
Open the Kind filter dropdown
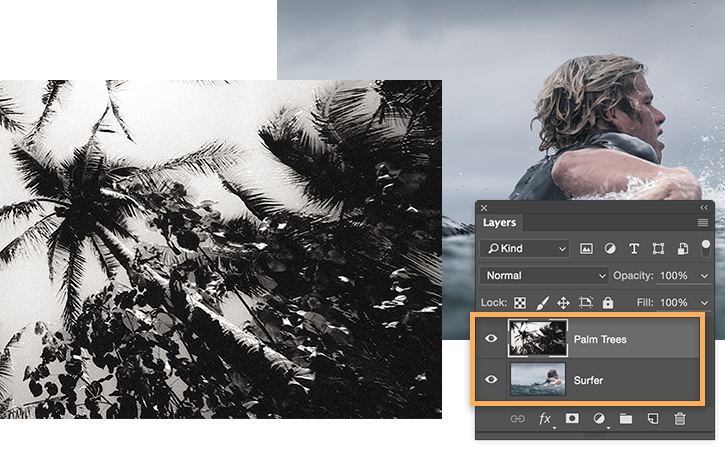click(x=524, y=249)
